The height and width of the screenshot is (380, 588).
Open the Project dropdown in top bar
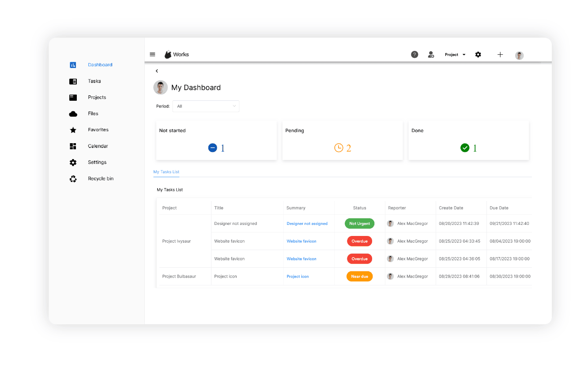click(x=455, y=55)
